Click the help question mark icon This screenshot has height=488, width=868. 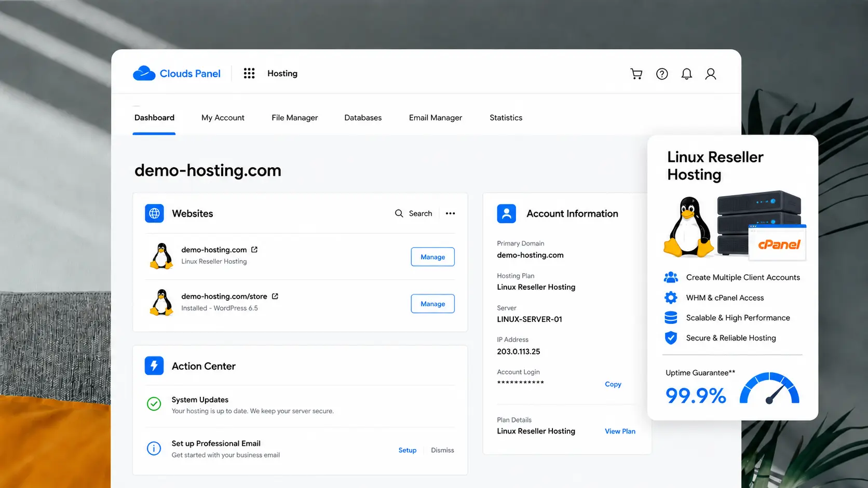coord(662,74)
